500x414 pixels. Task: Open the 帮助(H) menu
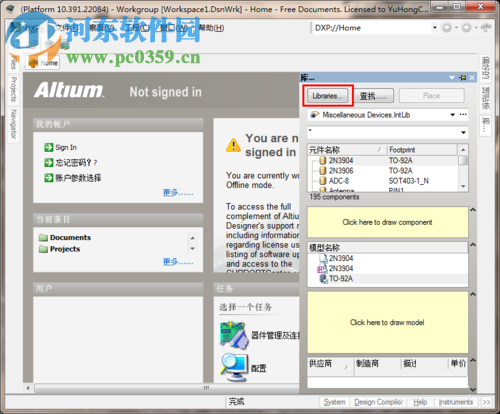pos(211,28)
